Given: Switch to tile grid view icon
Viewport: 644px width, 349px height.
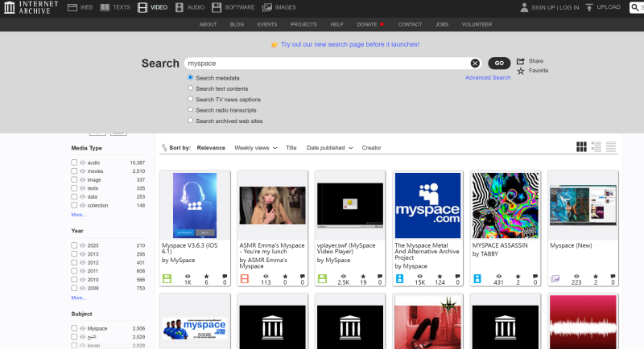Looking at the screenshot, I should (582, 146).
